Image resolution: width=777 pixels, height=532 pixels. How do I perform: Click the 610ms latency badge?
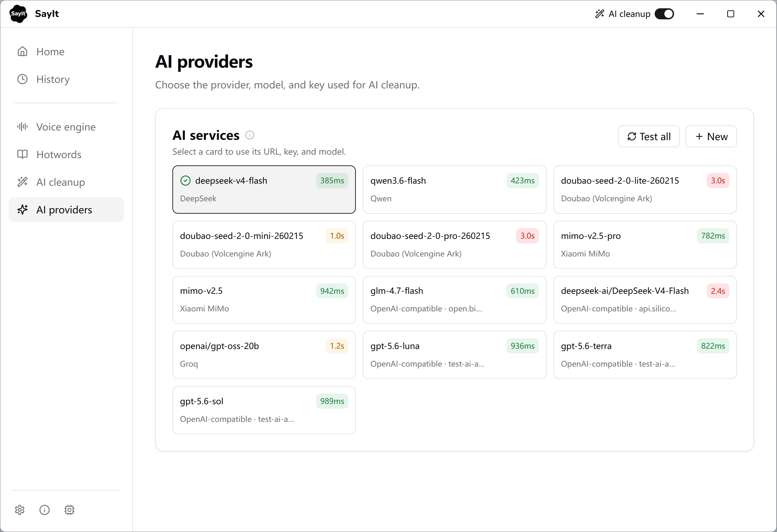[x=522, y=291]
